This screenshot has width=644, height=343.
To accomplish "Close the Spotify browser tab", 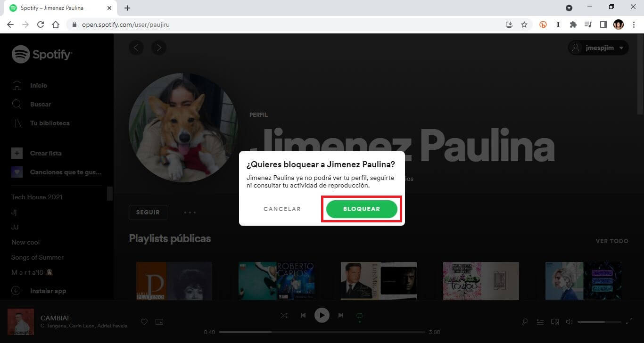I will coord(109,8).
